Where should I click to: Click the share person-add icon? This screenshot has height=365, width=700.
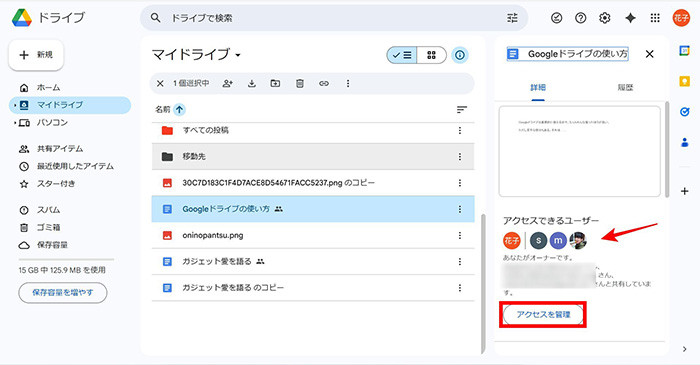tap(228, 83)
